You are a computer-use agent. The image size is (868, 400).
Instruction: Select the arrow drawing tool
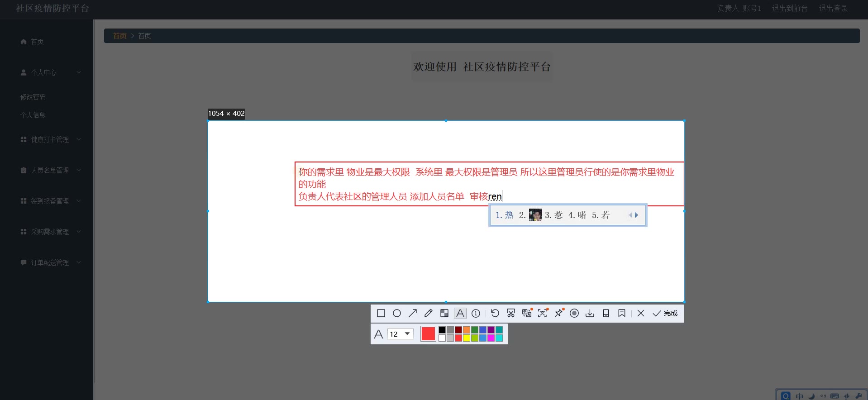(413, 313)
